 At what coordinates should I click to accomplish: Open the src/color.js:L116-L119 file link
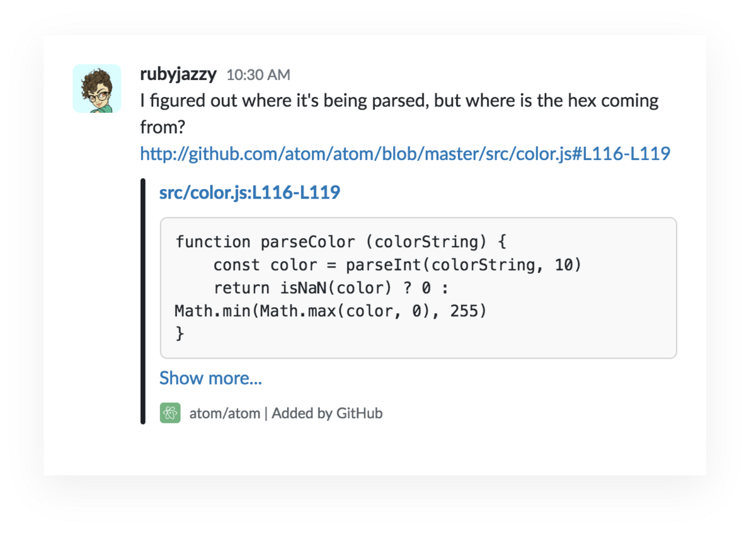pyautogui.click(x=249, y=192)
